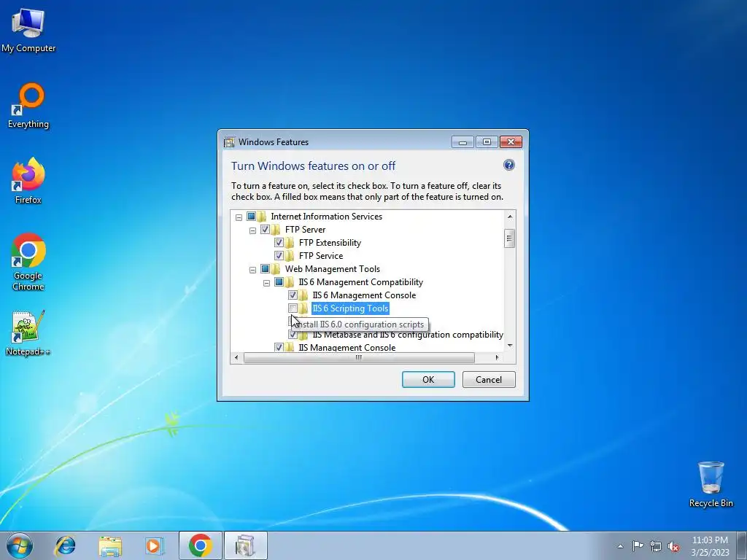Collapse Web Management Tools node
Image resolution: width=747 pixels, height=560 pixels.
252,270
